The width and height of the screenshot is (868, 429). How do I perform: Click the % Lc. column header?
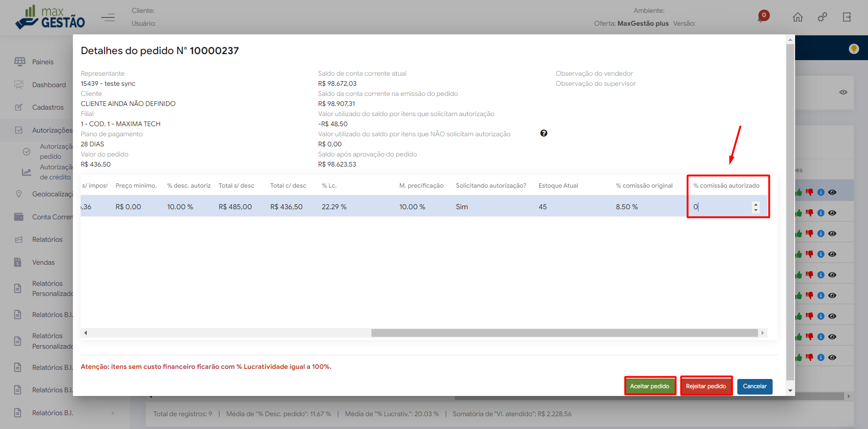coord(329,185)
